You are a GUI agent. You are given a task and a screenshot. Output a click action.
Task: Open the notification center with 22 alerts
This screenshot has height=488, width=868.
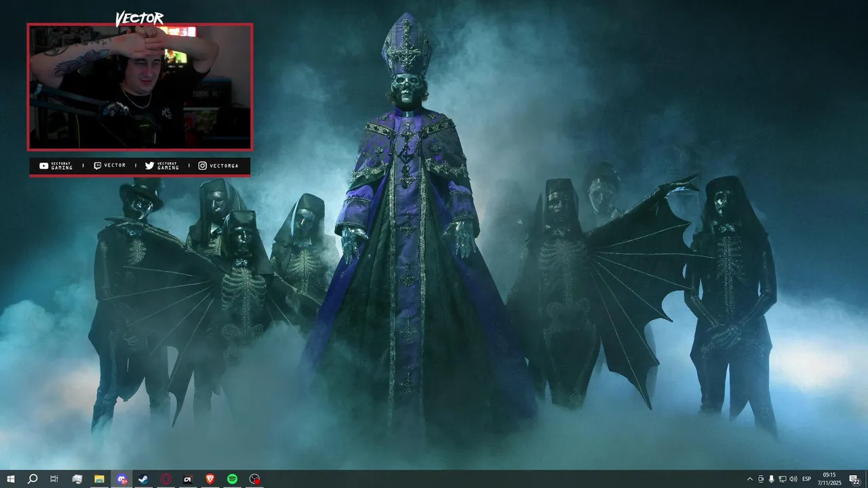click(854, 479)
